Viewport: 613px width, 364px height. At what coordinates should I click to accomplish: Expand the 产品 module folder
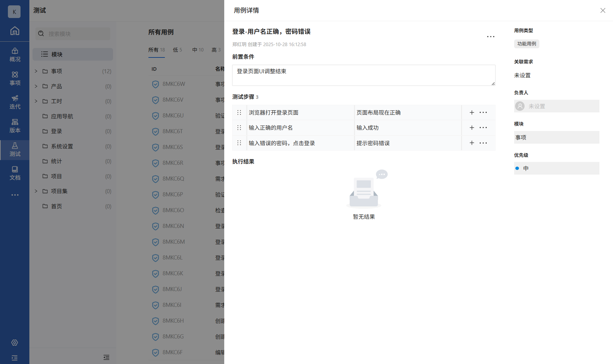click(36, 86)
